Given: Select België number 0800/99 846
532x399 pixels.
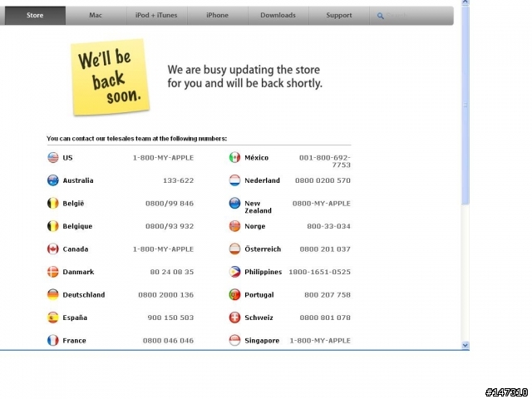Looking at the screenshot, I should click(x=170, y=204).
